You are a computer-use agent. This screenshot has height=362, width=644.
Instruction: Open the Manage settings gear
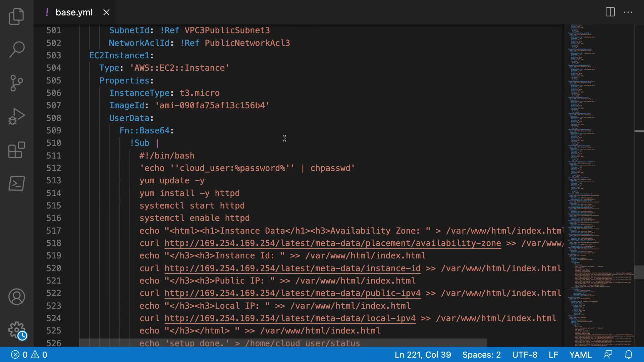(16, 330)
